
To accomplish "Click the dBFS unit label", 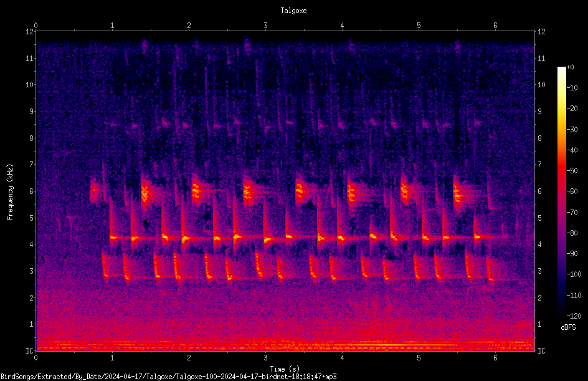I will click(568, 327).
